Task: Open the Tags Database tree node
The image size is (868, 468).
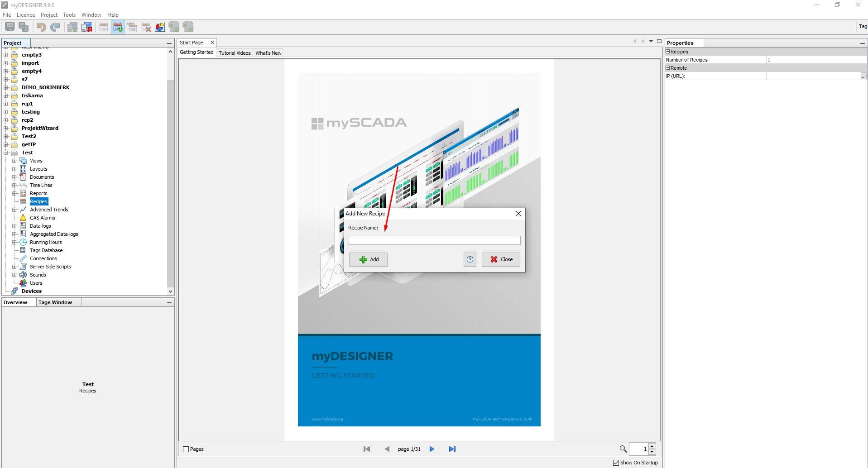Action: pos(46,250)
